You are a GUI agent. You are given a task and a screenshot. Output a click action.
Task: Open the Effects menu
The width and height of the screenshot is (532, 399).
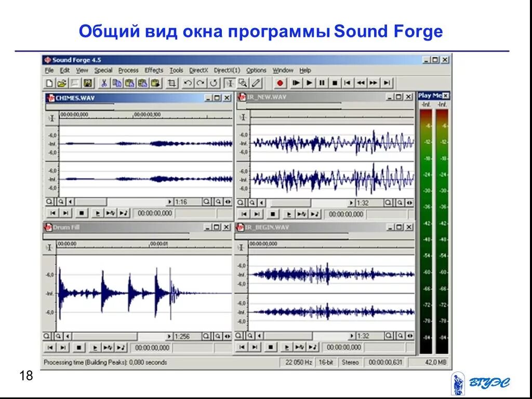tap(153, 70)
